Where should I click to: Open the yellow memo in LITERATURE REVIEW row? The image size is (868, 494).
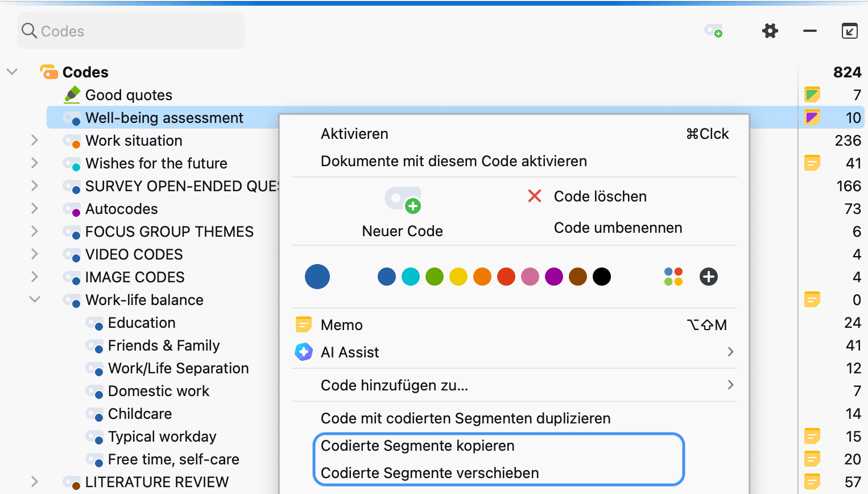[812, 481]
